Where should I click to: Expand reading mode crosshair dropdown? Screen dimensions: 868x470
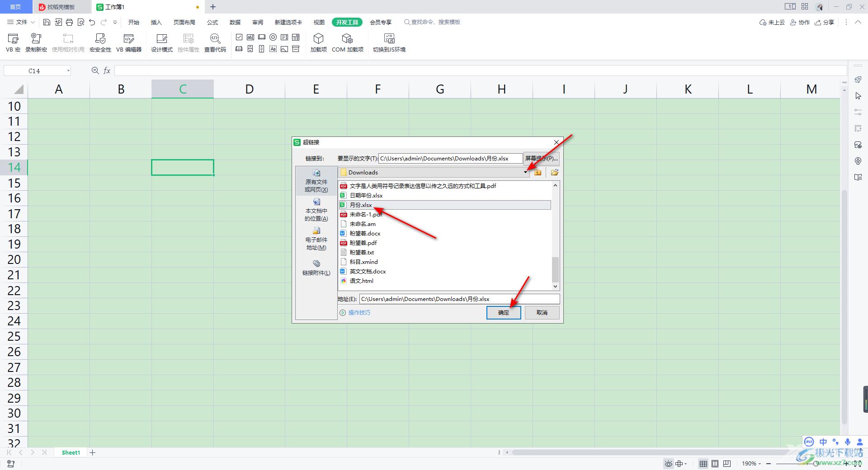click(x=686, y=464)
